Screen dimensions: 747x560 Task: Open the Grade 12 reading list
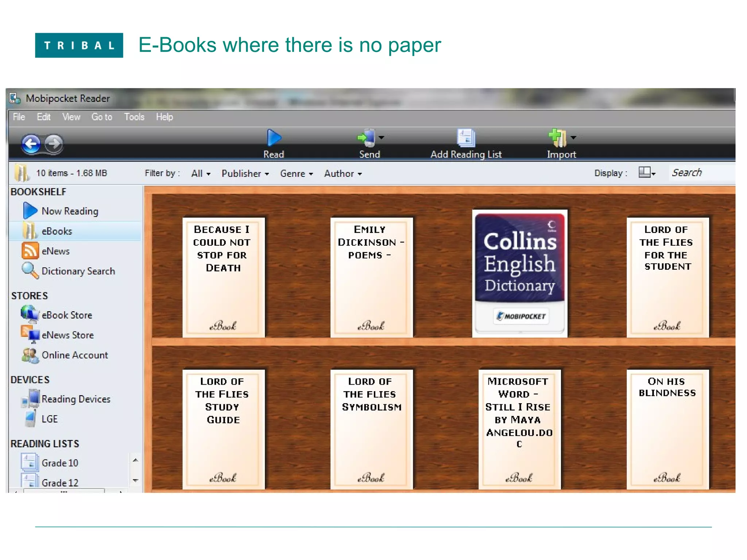[x=60, y=482]
